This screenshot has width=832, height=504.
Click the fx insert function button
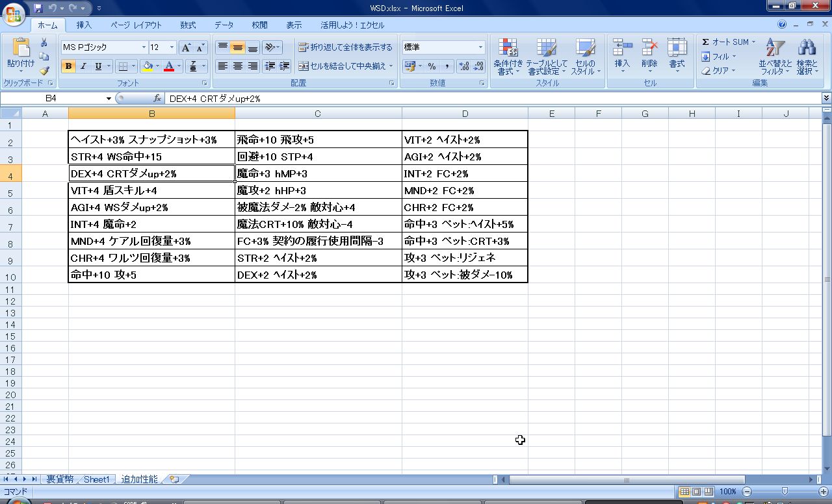(x=157, y=98)
